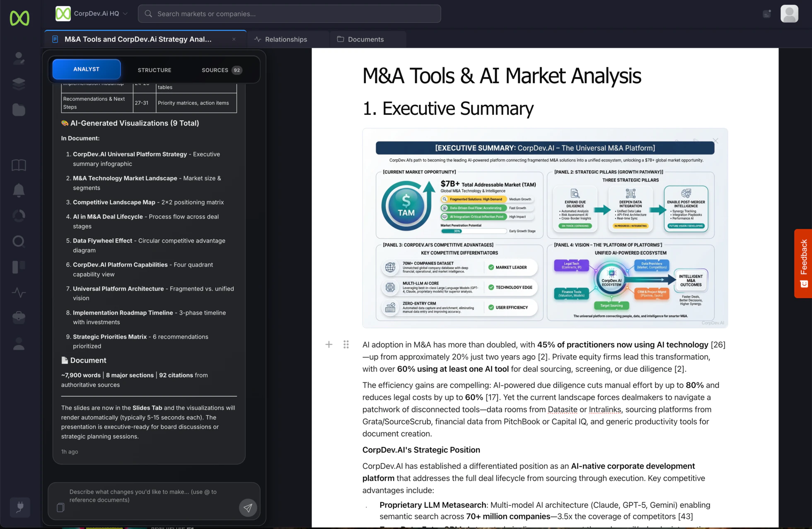812x529 pixels.
Task: Click 'Priority matrices, action items' table cell
Action: (196, 103)
